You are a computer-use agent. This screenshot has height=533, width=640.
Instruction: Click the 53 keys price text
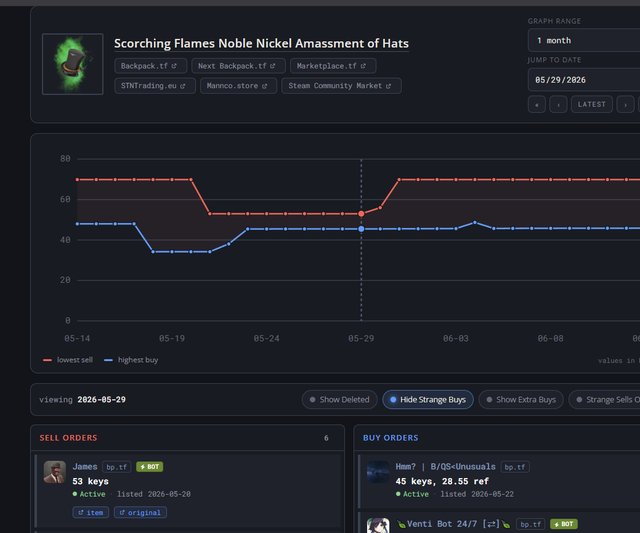click(x=91, y=481)
